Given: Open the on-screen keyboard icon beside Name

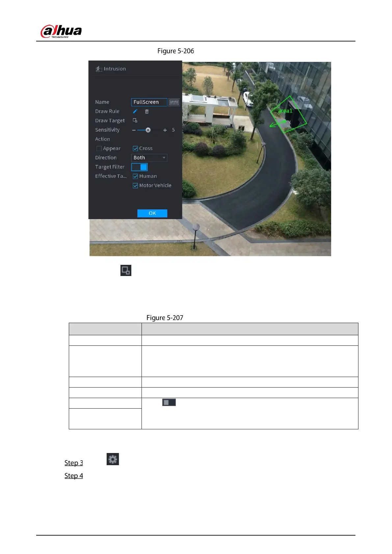Looking at the screenshot, I should tap(174, 102).
